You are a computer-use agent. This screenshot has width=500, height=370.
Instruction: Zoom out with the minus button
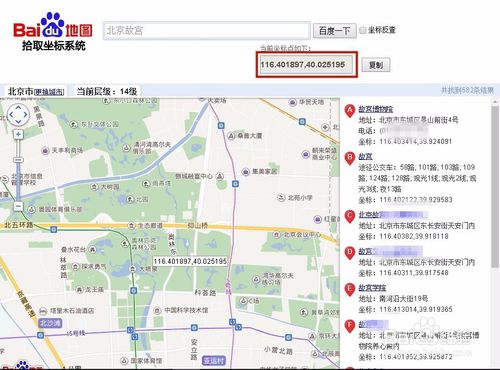click(18, 206)
